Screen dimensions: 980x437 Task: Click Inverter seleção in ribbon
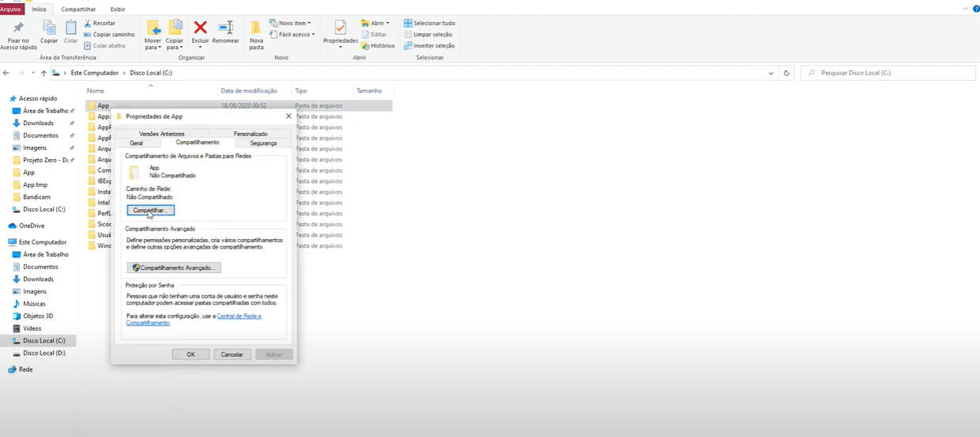[408, 46]
